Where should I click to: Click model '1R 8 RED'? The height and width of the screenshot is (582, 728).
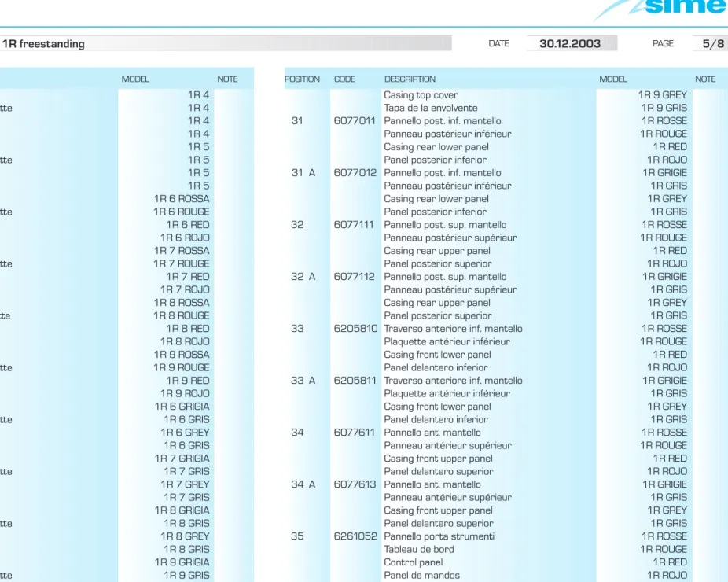188,329
